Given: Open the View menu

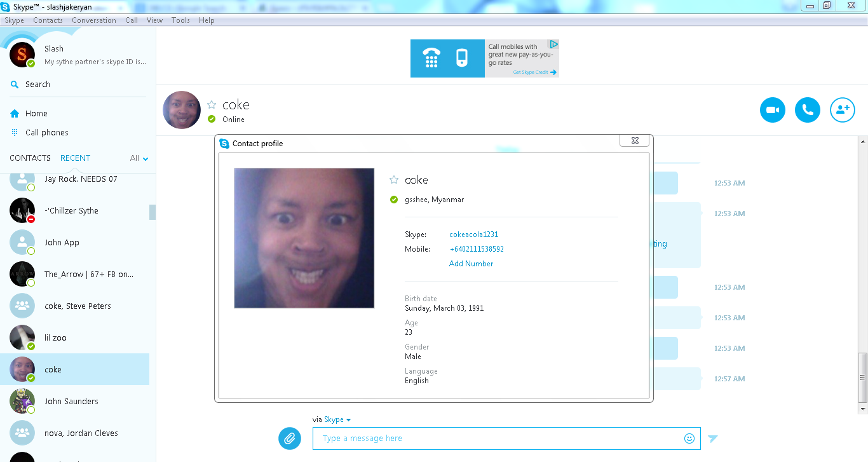Looking at the screenshot, I should point(155,20).
